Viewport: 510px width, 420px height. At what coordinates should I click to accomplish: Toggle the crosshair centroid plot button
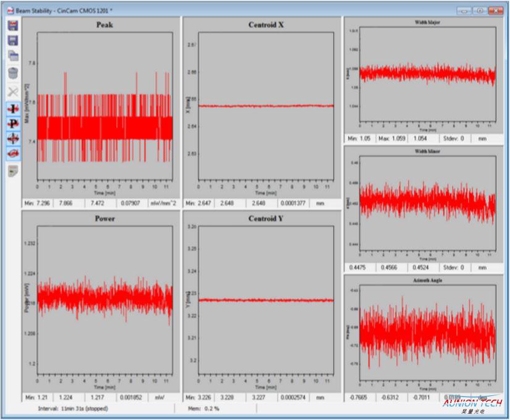13,139
